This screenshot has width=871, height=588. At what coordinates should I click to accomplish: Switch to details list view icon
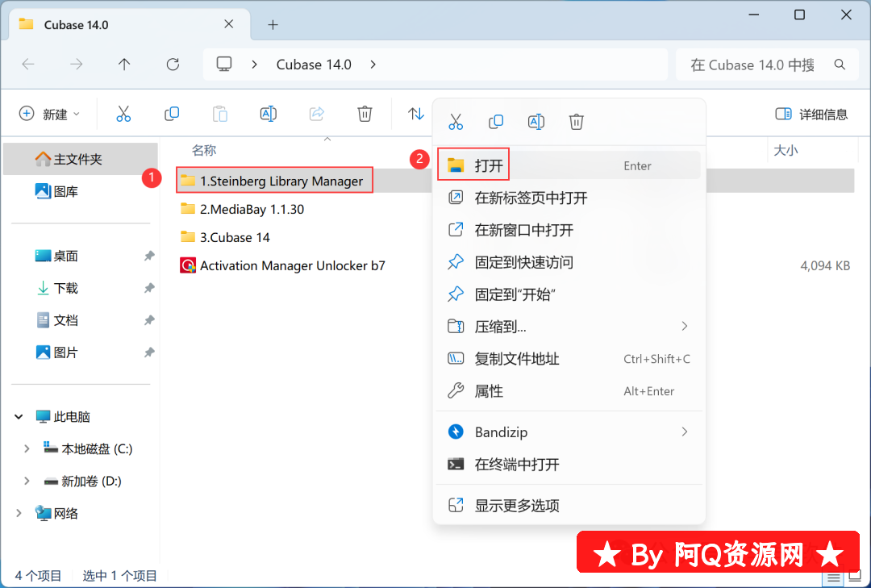pyautogui.click(x=833, y=577)
